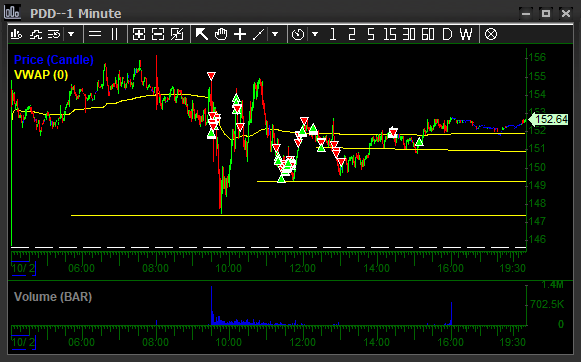This screenshot has width=581, height=362.
Task: Maximize the PDD chart window
Action: [x=546, y=14]
